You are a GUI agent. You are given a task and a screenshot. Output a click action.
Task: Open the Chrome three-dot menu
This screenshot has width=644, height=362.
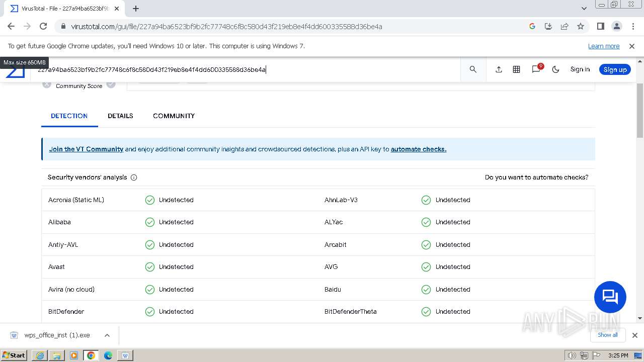point(632,26)
